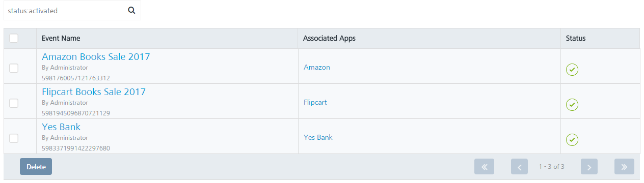Viewport: 644px width, 183px height.
Task: Go to the previous page of results
Action: coord(519,167)
